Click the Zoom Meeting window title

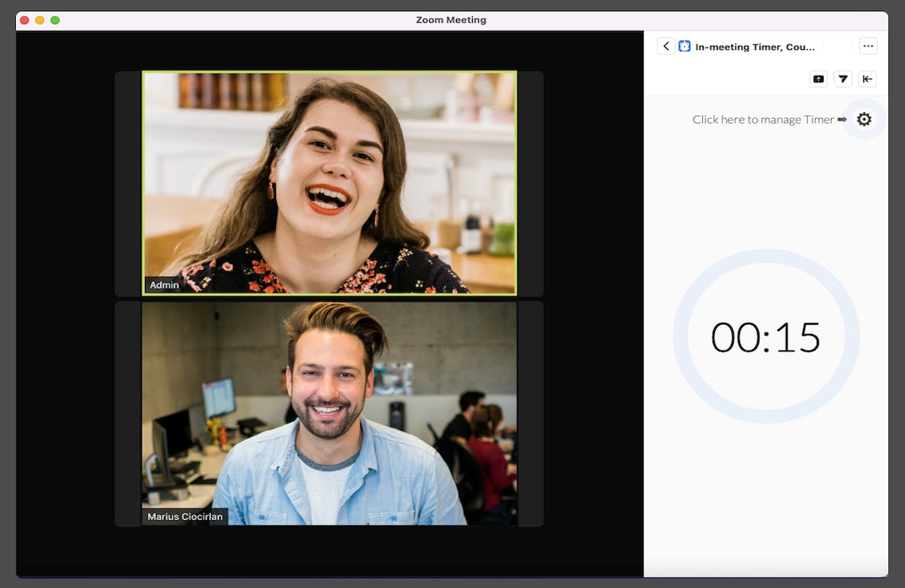pos(451,20)
